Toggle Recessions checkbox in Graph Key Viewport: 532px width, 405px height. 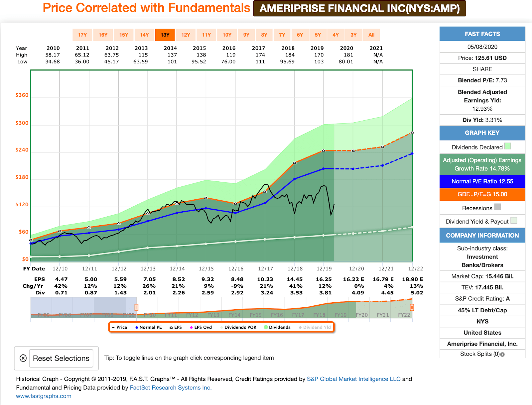point(497,207)
